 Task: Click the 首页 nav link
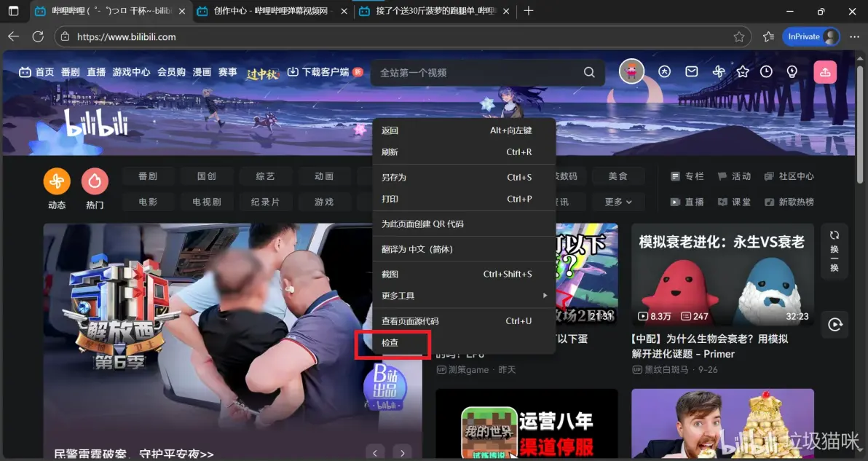(37, 72)
